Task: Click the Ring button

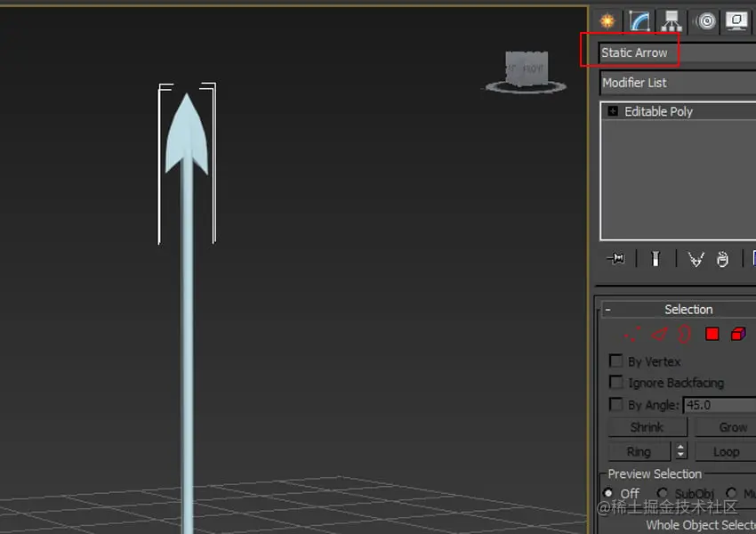Action: pyautogui.click(x=639, y=452)
